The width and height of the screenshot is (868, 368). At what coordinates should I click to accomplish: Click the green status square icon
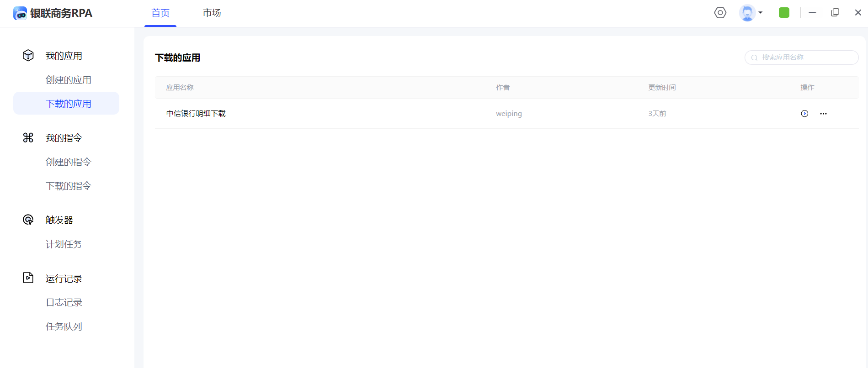pyautogui.click(x=784, y=13)
